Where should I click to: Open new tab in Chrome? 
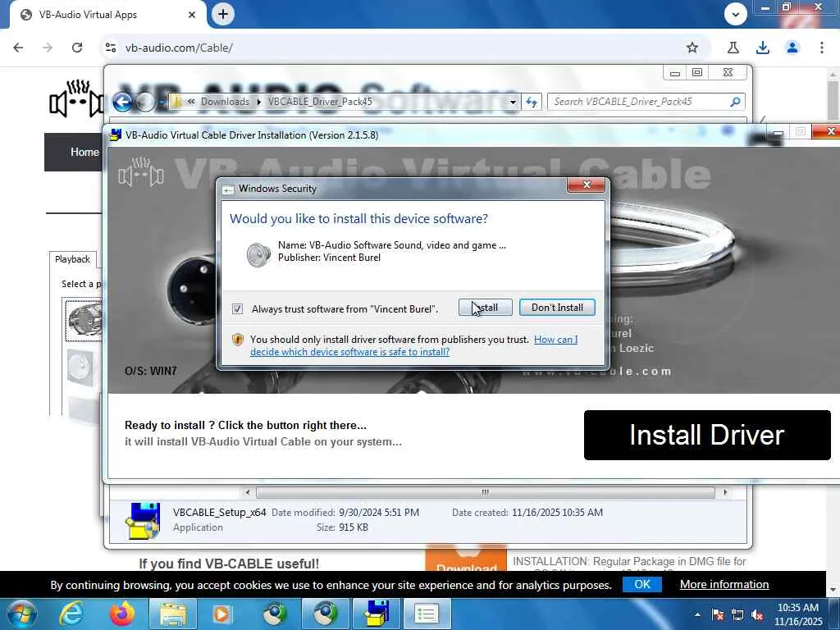[223, 14]
